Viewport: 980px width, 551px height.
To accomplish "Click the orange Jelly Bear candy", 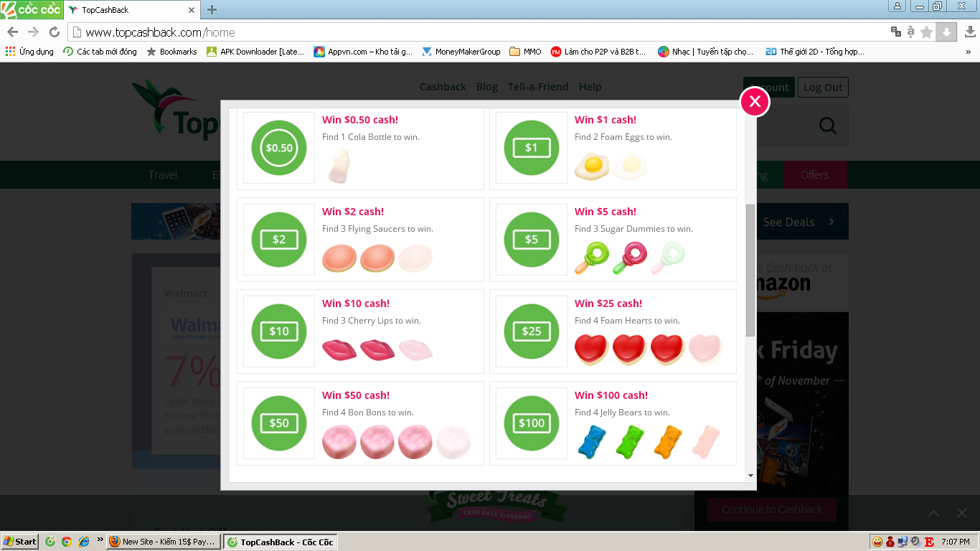I will pos(667,441).
